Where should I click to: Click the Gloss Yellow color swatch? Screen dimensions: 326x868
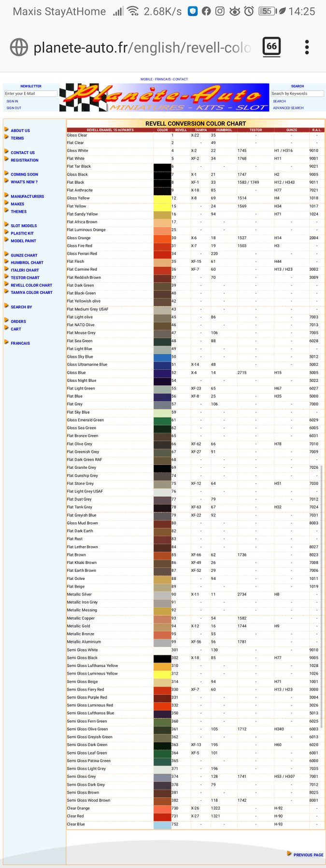[162, 198]
